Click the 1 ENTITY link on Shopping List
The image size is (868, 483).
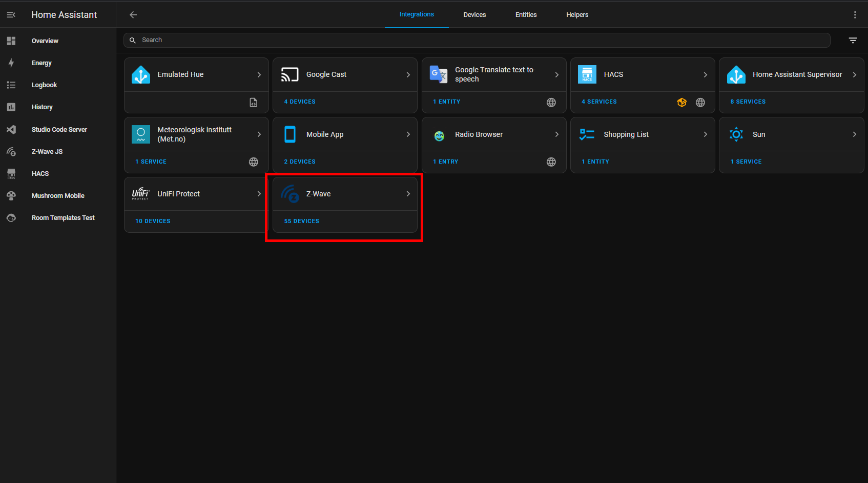click(595, 162)
